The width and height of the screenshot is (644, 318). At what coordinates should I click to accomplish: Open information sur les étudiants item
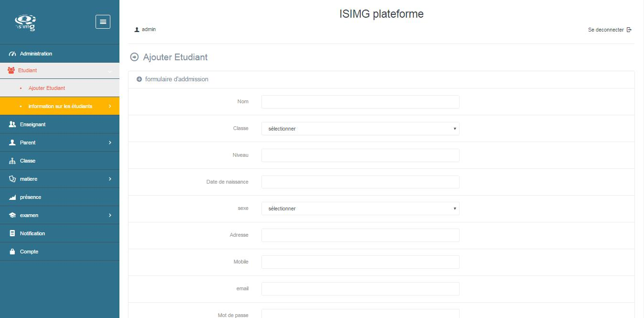point(60,106)
